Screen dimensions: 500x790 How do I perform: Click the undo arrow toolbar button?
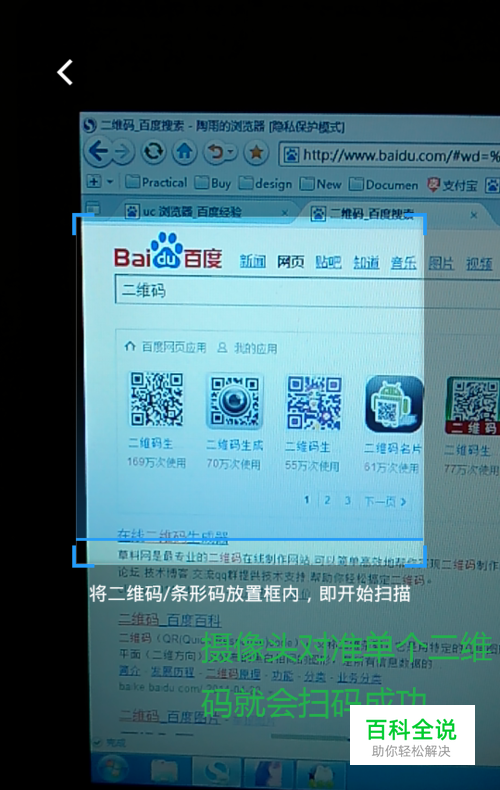pos(216,152)
